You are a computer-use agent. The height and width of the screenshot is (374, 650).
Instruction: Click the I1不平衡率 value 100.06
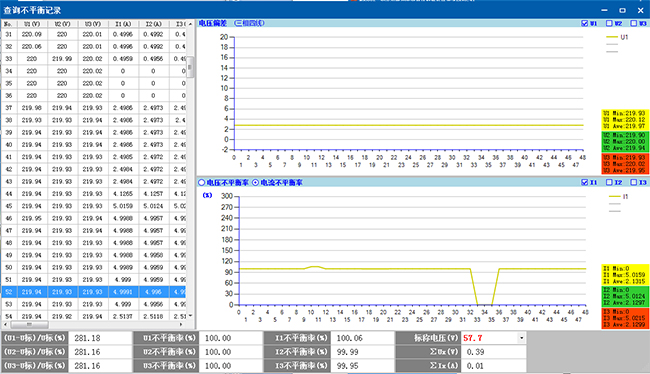tap(362, 338)
